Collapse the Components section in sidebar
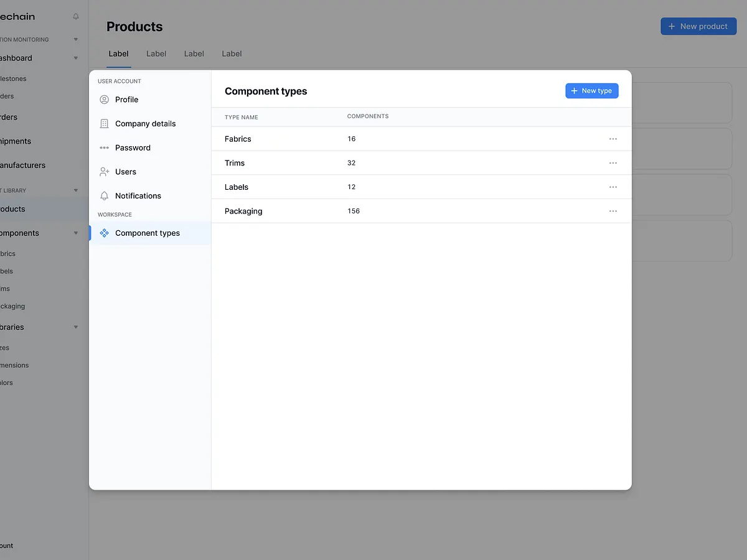 pos(75,232)
